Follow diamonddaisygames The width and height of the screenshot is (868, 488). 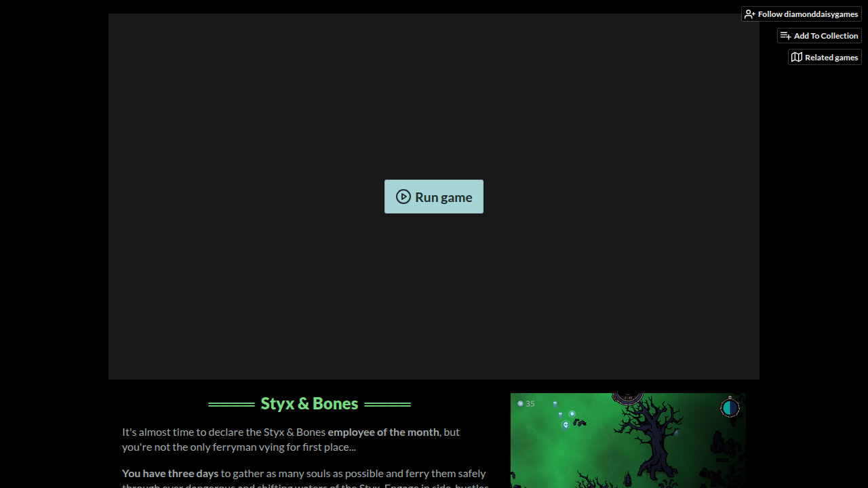coord(802,14)
